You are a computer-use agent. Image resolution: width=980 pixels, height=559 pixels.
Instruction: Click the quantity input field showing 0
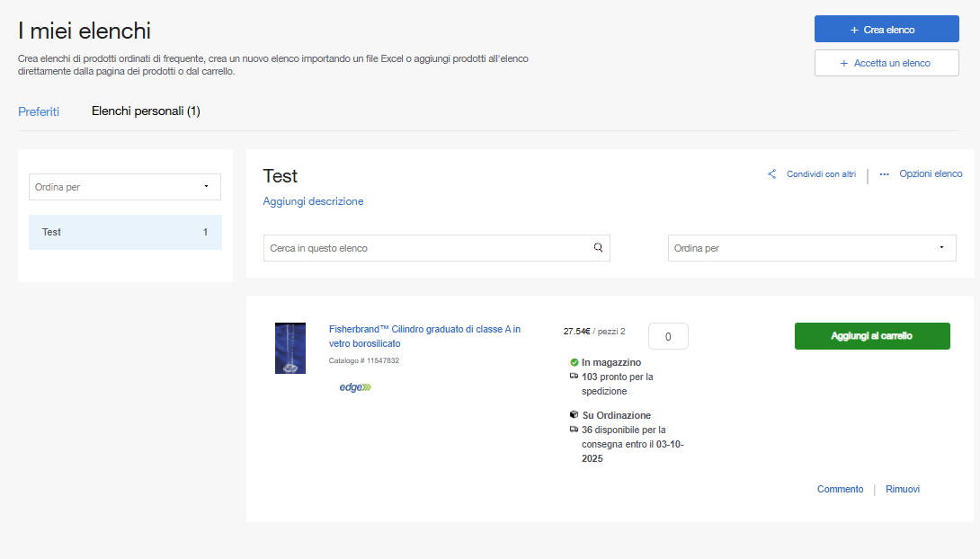[x=667, y=336]
